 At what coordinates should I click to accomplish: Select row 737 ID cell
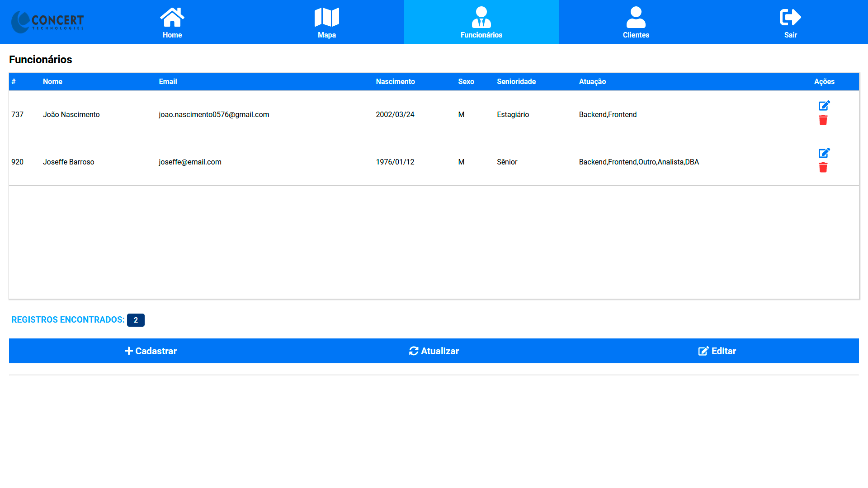[x=17, y=115]
